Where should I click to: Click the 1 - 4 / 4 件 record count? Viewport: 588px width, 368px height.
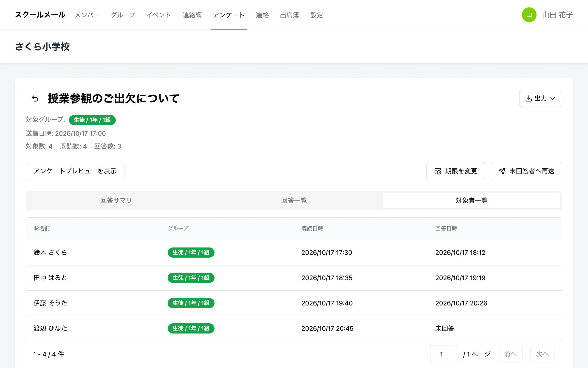click(49, 354)
